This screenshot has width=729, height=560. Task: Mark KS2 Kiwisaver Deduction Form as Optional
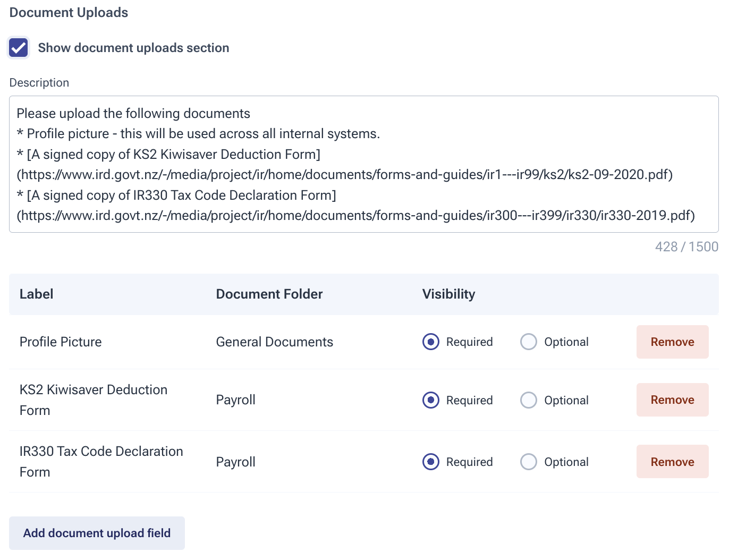(x=529, y=400)
